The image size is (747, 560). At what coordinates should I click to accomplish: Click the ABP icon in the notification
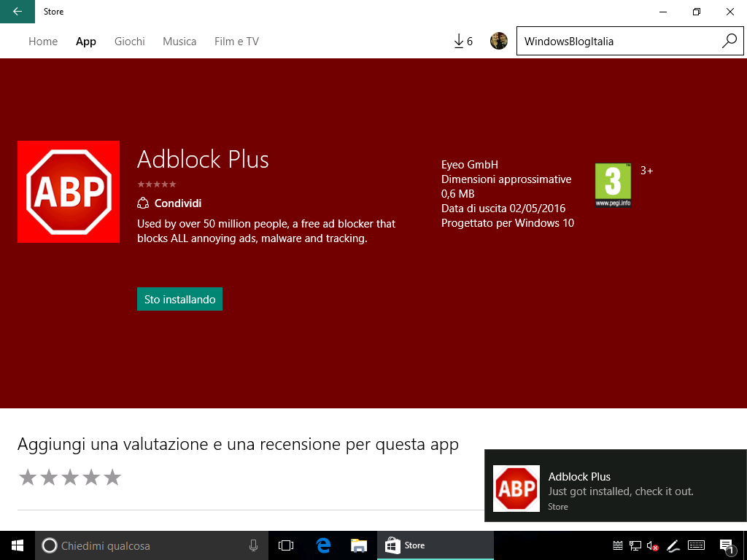click(x=516, y=489)
